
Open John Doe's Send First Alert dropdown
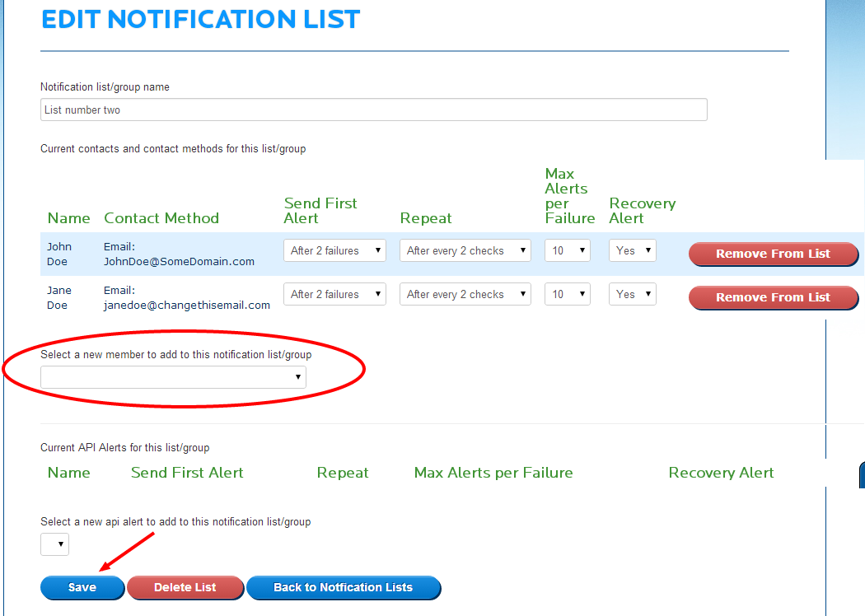pos(334,250)
